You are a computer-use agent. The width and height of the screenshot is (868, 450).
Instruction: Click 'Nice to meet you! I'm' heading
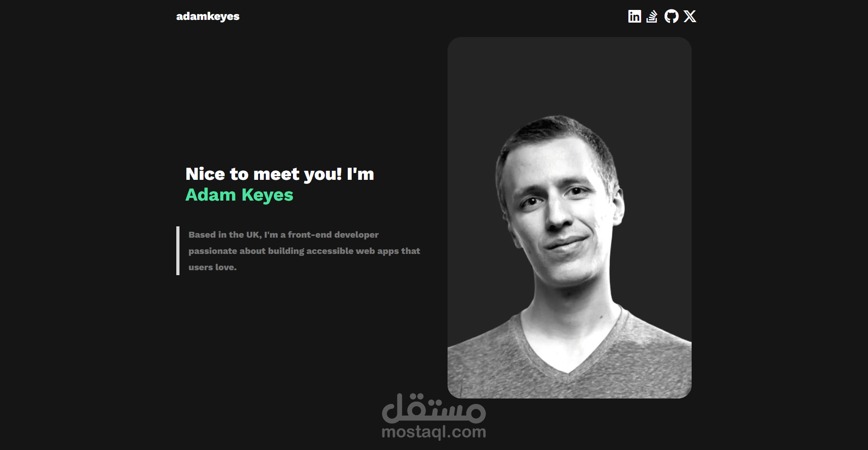280,174
